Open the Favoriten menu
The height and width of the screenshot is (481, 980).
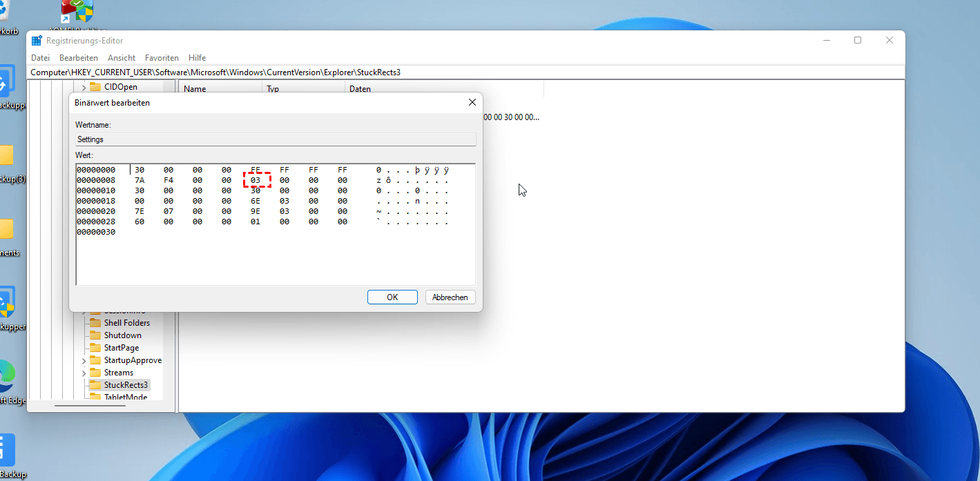[x=162, y=58]
